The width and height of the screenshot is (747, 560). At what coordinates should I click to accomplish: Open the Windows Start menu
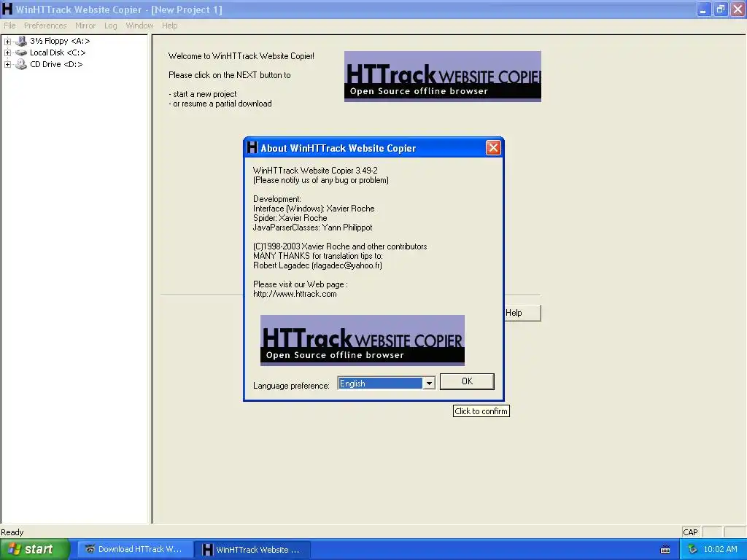35,549
